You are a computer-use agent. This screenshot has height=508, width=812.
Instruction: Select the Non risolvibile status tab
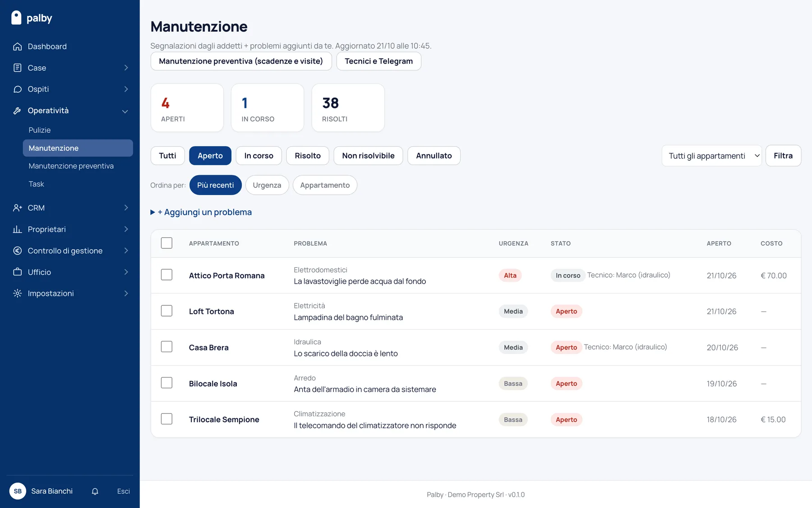[368, 156]
